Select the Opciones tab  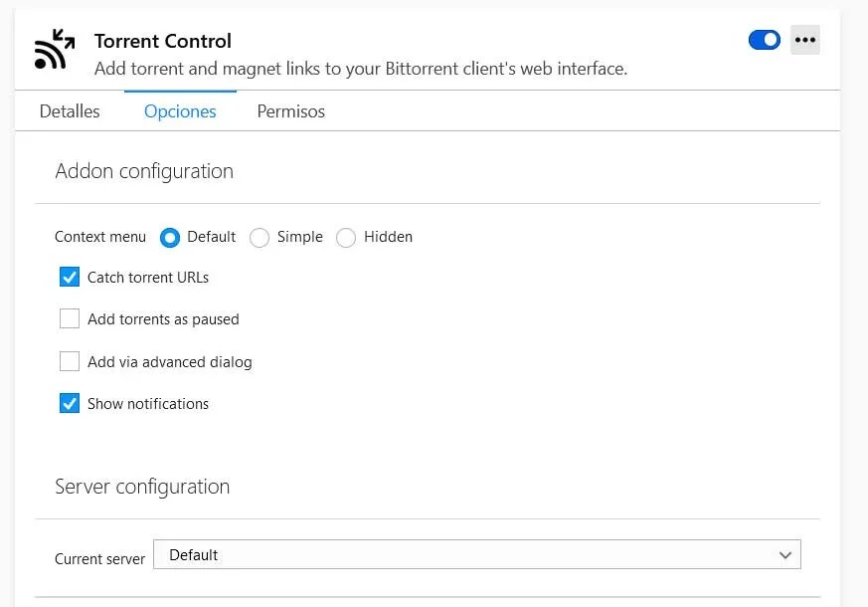coord(180,111)
